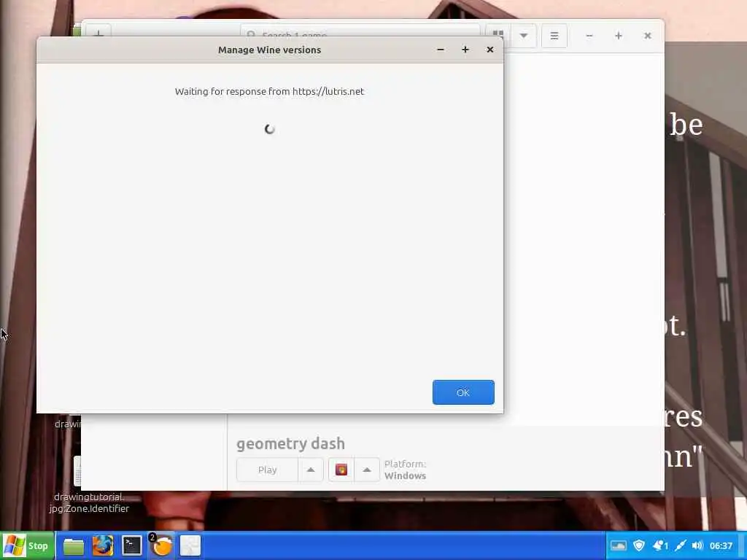Close the Lutris main window
This screenshot has height=560, width=747.
tap(648, 36)
